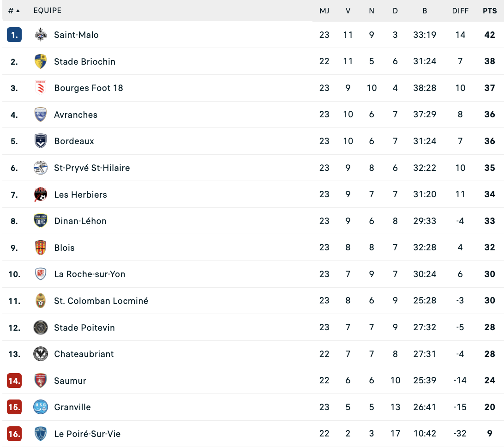Click the Le Poiré-Sur-Vie crest
Screen dimensions: 504x448
click(41, 434)
